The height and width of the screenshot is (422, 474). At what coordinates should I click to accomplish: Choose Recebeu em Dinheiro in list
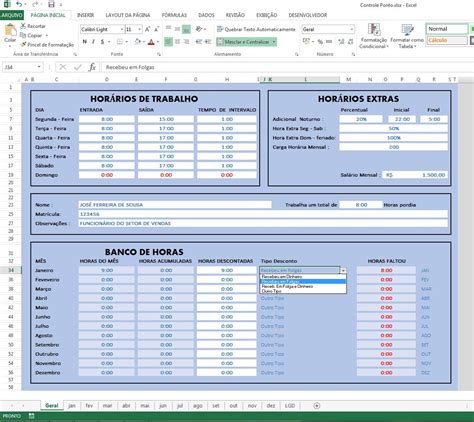coord(303,277)
